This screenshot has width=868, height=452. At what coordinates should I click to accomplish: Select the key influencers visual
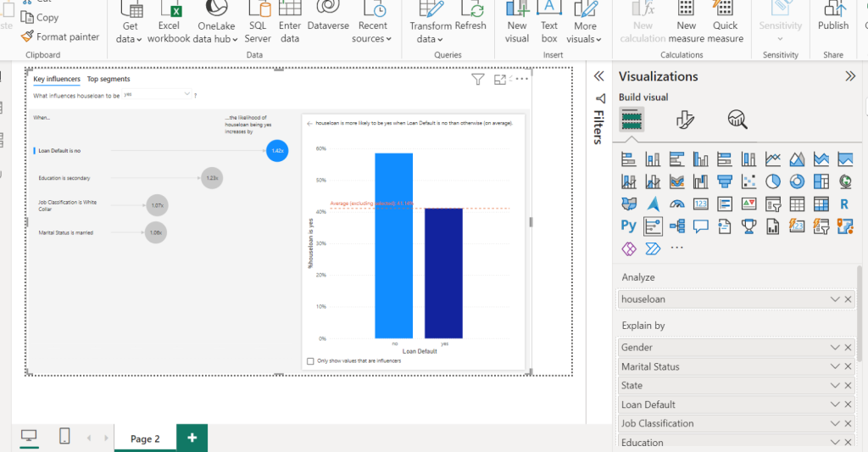coord(653,226)
